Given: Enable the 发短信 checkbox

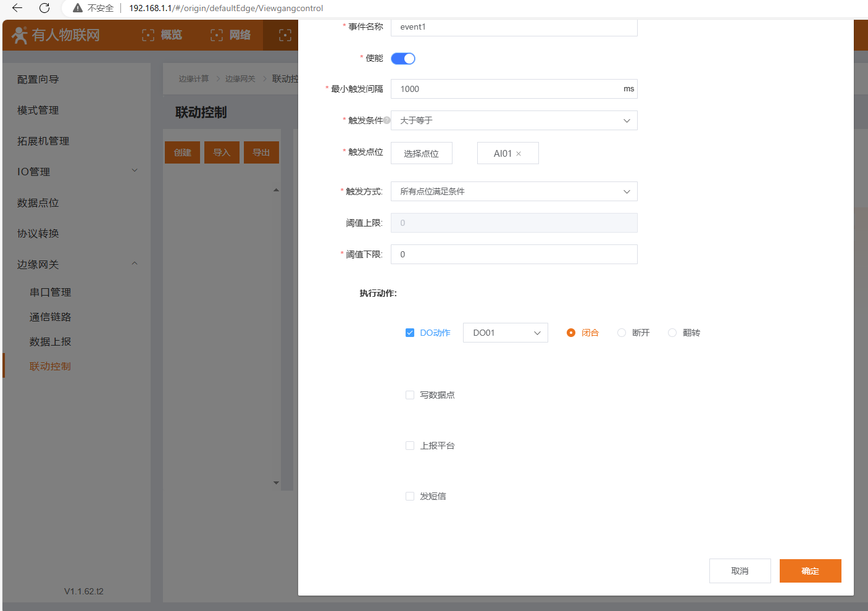Looking at the screenshot, I should [x=410, y=496].
